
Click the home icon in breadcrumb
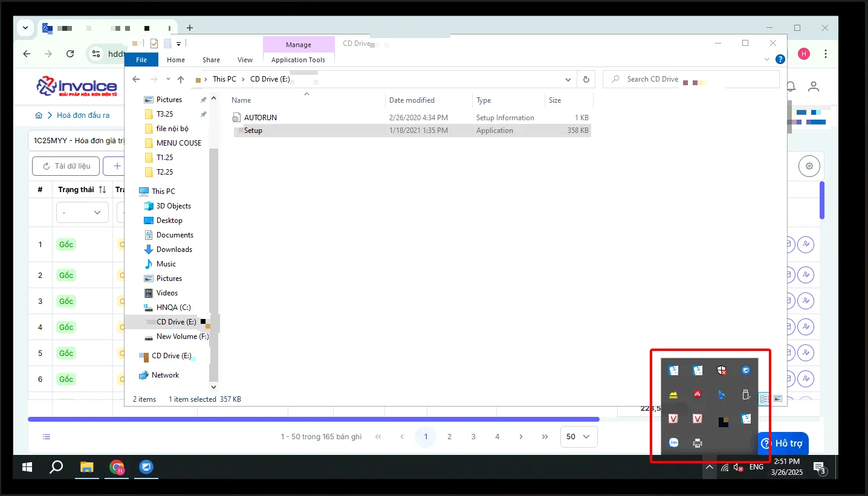tap(39, 115)
